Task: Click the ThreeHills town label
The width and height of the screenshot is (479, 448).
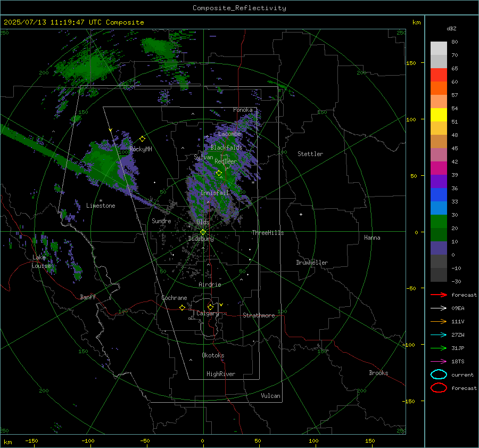Action: pos(268,233)
